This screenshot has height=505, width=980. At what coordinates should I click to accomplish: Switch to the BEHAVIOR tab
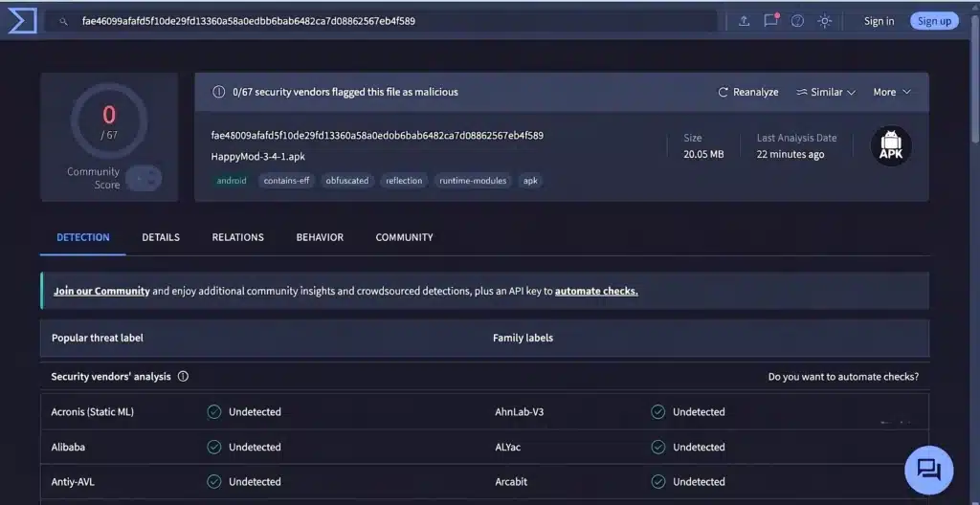(x=320, y=237)
